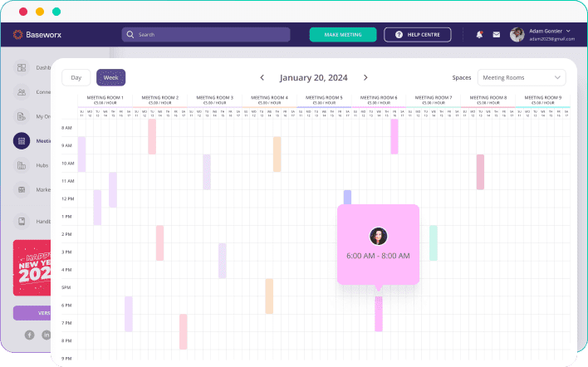The image size is (588, 367).
Task: Open the Help Centre button
Action: [417, 35]
